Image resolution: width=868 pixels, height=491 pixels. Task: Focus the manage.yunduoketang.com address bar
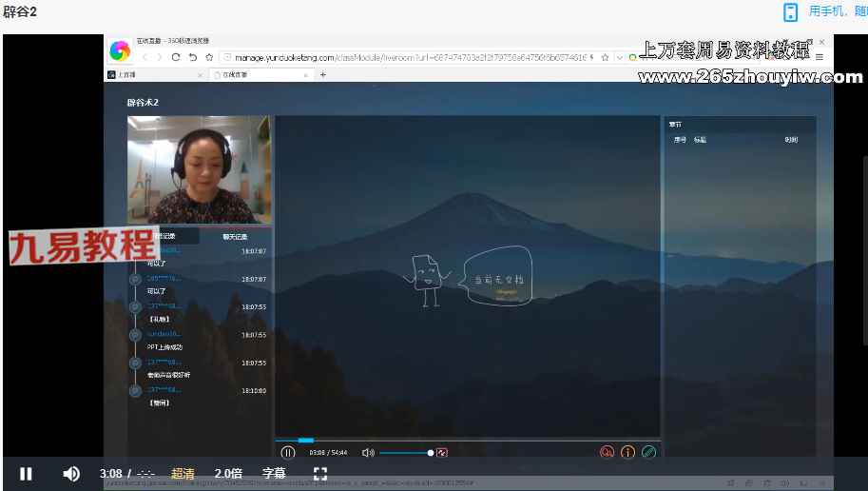click(410, 57)
